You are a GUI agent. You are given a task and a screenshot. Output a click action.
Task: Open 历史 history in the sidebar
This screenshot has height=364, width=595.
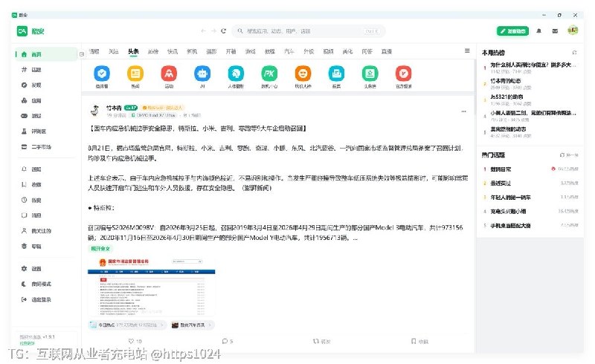tap(45, 200)
